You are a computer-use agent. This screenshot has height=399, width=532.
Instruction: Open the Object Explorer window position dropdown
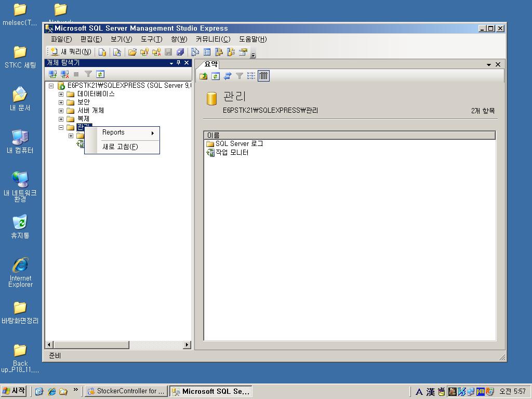coord(171,63)
